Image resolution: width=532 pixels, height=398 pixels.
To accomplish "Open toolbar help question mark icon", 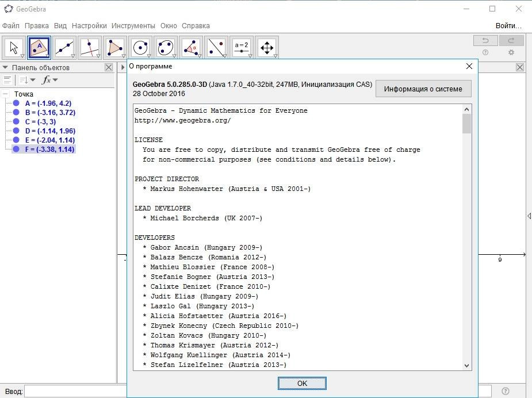I will pos(485,52).
